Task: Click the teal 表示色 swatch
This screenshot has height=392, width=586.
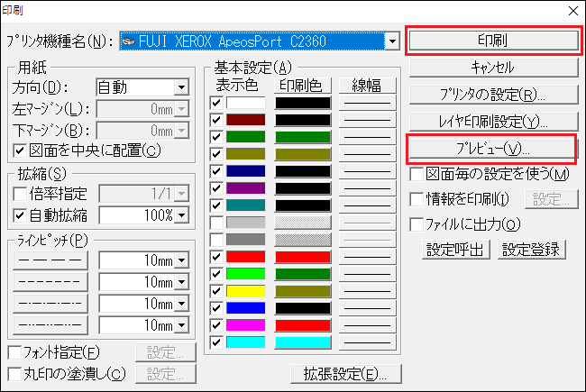Action: pyautogui.click(x=245, y=205)
